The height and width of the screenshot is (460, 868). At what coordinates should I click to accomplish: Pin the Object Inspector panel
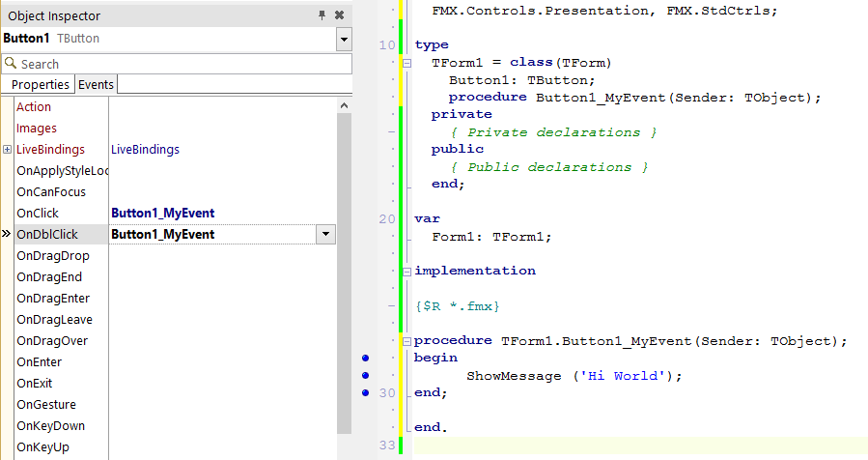pos(322,15)
